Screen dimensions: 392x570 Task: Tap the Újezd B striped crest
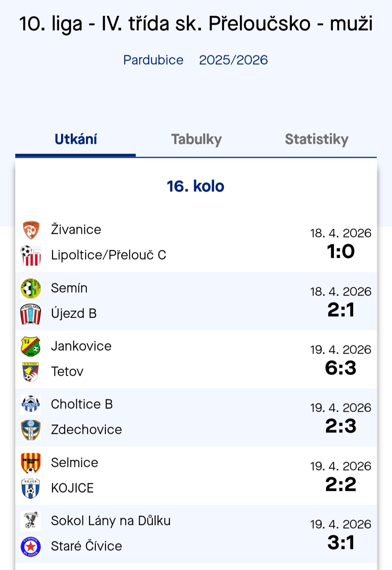31,314
